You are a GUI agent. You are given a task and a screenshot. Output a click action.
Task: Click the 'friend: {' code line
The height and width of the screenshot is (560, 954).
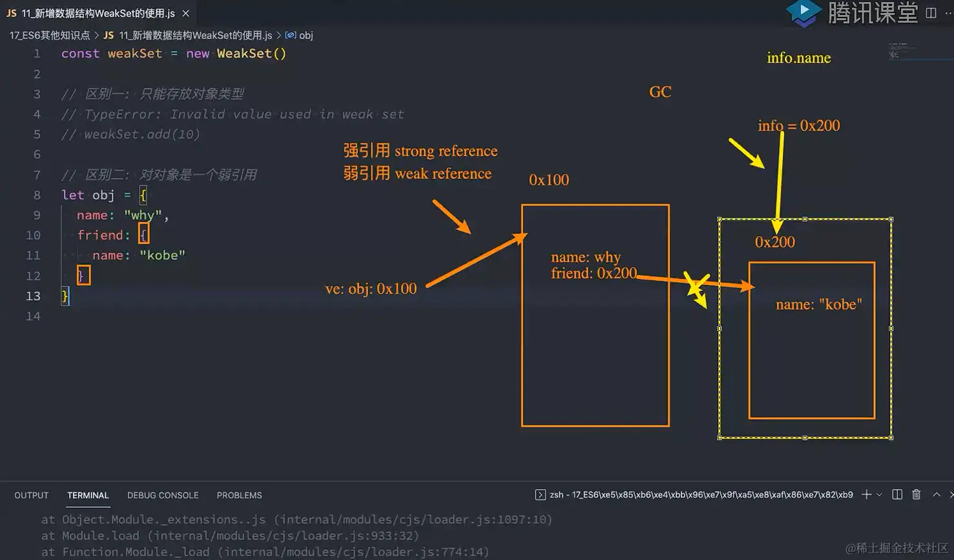(x=112, y=235)
